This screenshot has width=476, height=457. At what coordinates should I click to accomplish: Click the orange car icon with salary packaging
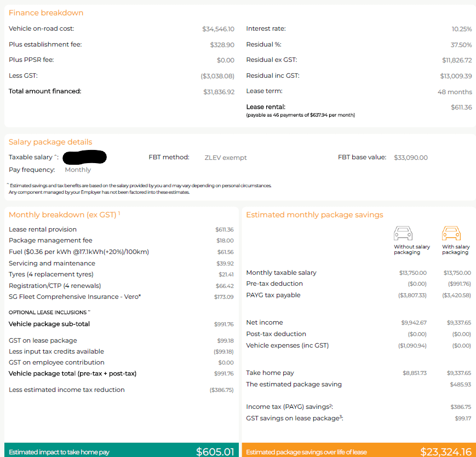(x=451, y=234)
